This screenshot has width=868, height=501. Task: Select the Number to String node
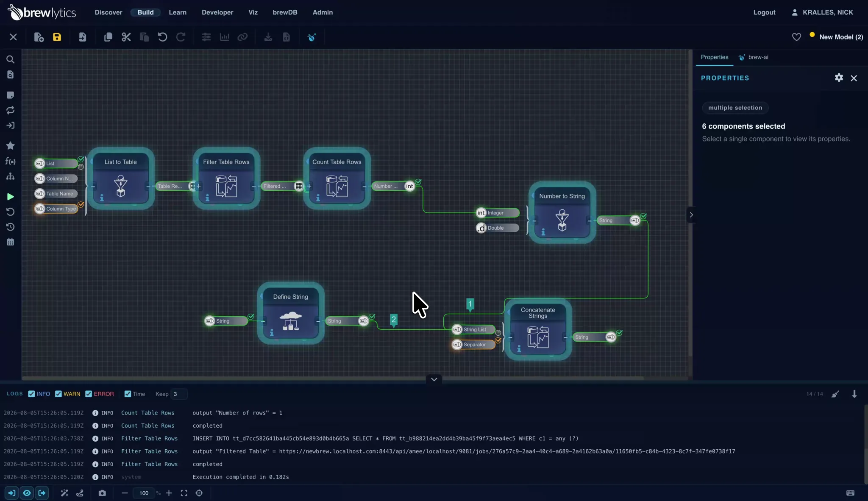coord(562,212)
